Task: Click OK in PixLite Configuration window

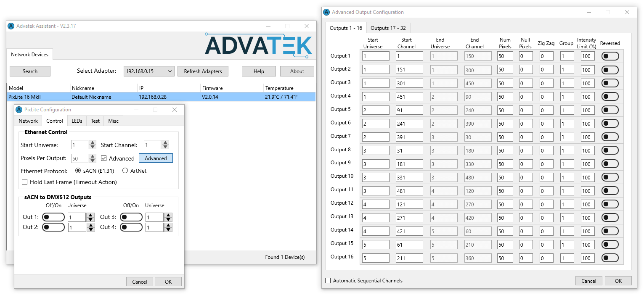Action: coord(168,282)
